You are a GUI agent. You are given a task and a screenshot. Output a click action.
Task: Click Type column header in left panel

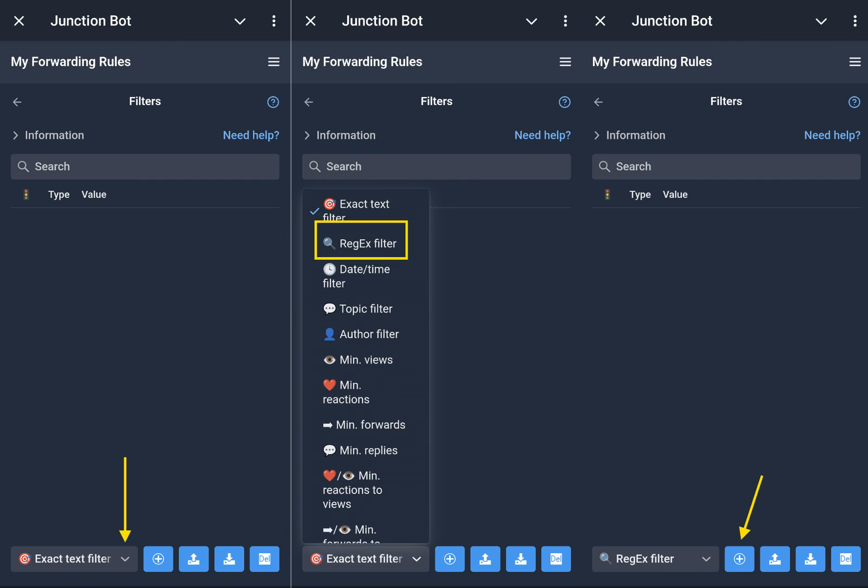[59, 195]
